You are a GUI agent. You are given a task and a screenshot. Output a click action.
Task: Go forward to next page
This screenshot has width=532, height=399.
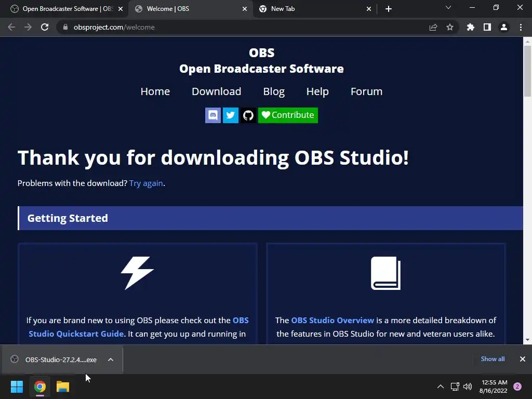tap(28, 27)
